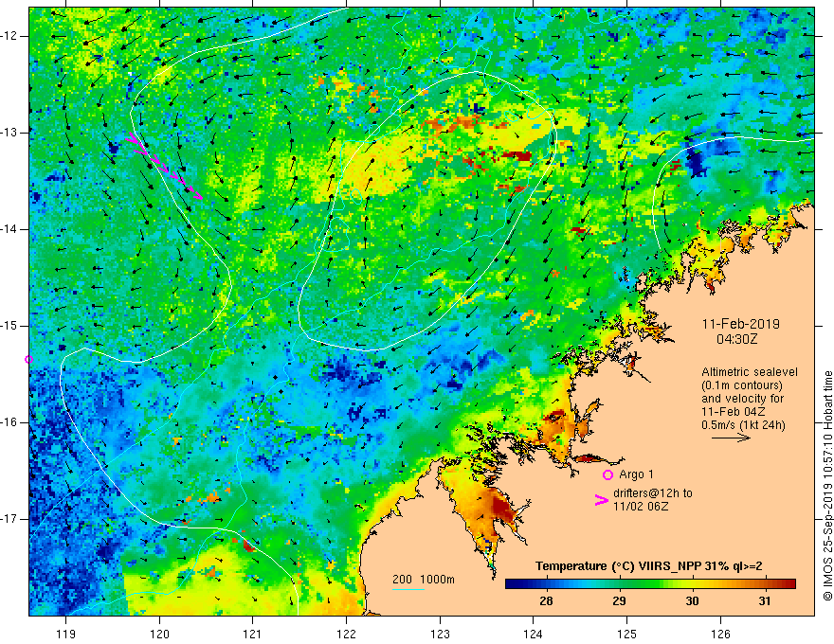
Task: Click the 28 tick label on temperature scale
Action: tap(546, 601)
